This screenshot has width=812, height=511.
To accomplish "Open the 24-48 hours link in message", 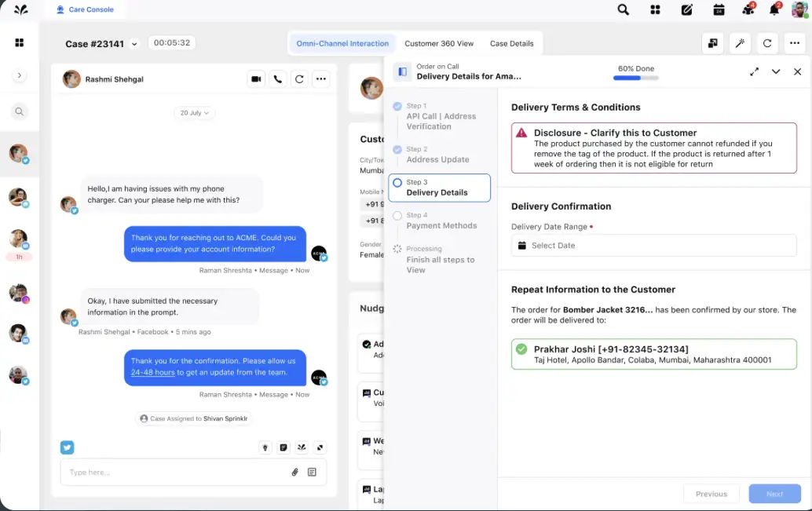I will pyautogui.click(x=153, y=372).
